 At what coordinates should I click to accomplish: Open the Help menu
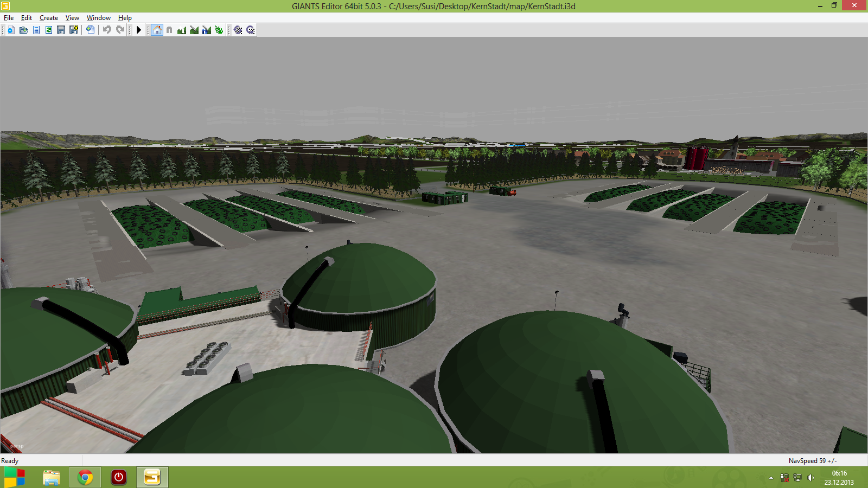coord(125,18)
